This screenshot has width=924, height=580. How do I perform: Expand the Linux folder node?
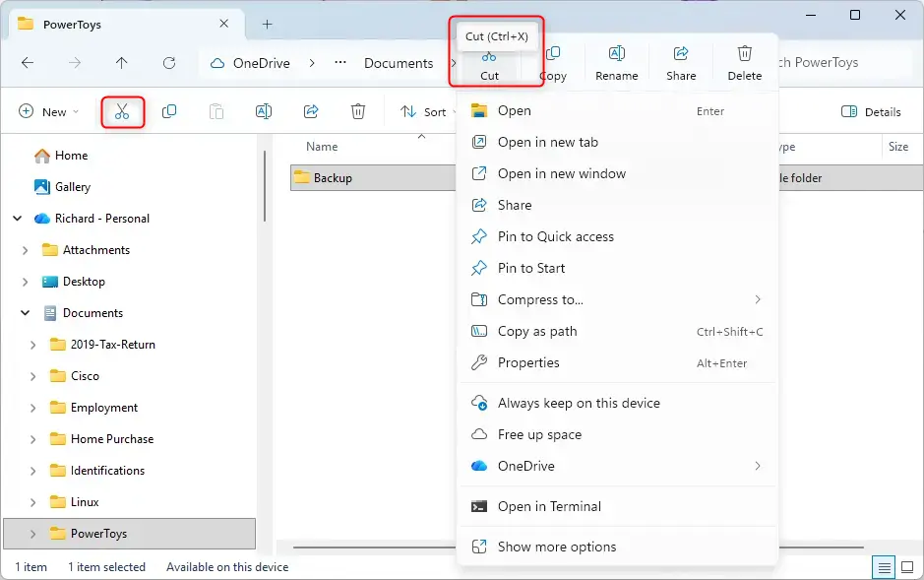pos(33,502)
